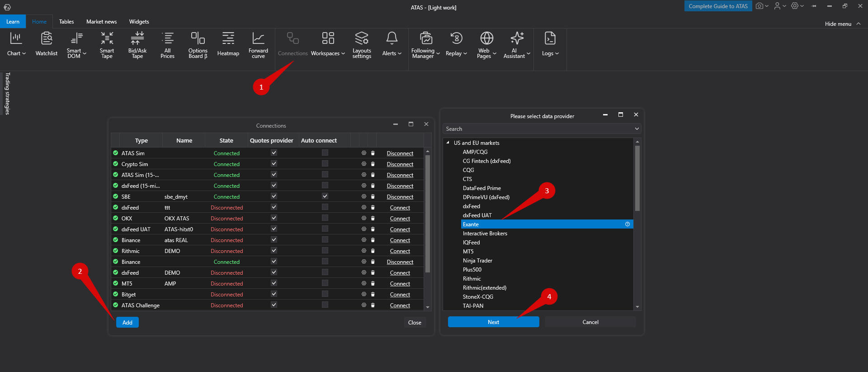The image size is (868, 372).
Task: Expand the Chart dropdown arrow
Action: pos(24,53)
